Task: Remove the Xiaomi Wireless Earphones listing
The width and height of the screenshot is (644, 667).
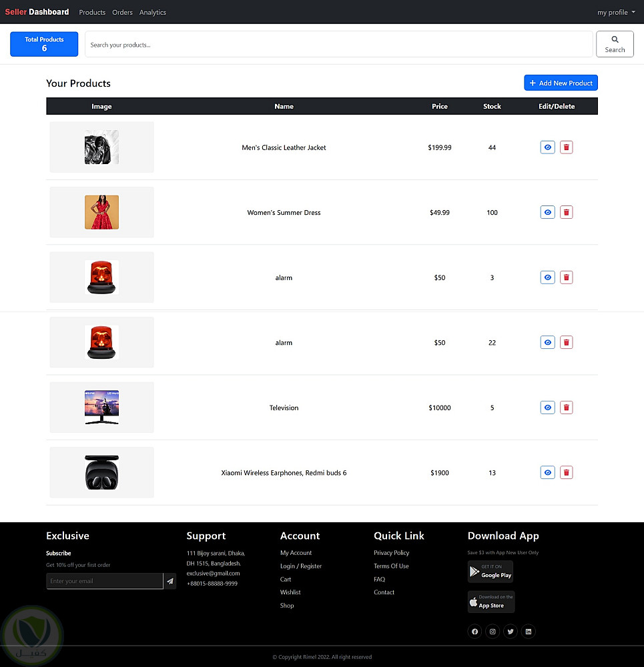Action: (566, 472)
